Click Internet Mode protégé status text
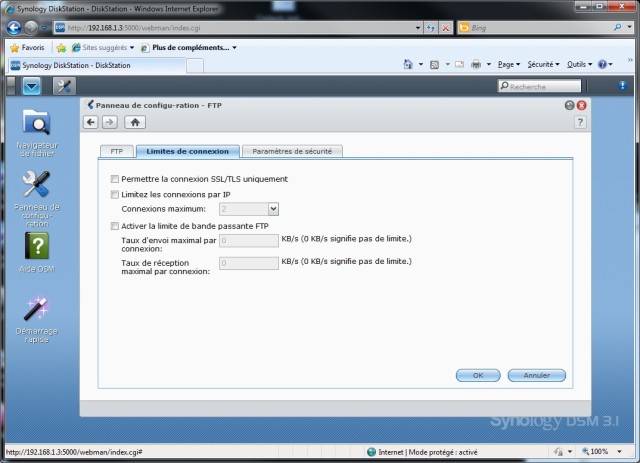Screen dimensions: 640x463 tap(427, 452)
